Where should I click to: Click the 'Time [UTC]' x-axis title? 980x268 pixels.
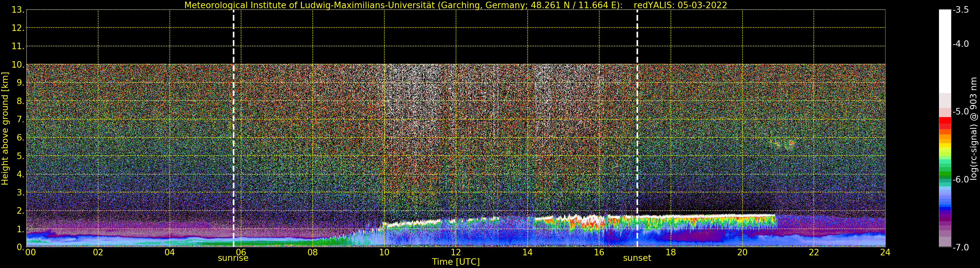click(455, 262)
